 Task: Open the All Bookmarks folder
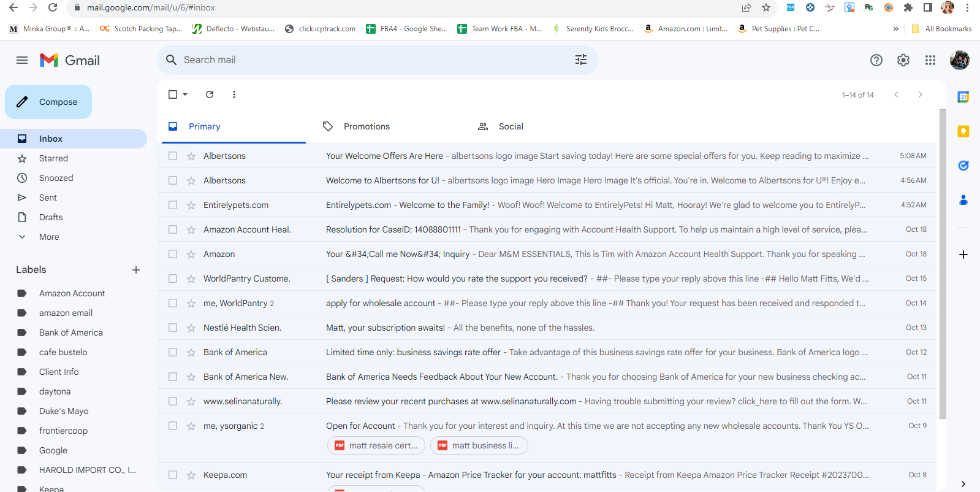point(941,29)
